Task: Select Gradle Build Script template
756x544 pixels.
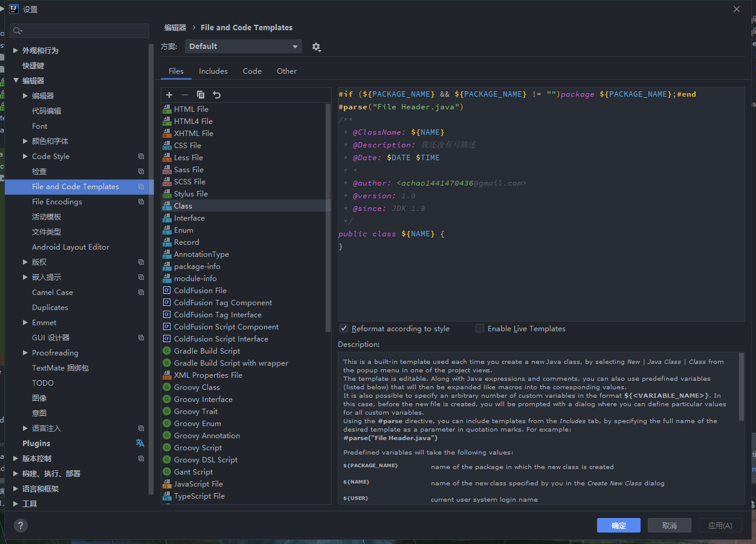Action: click(x=207, y=351)
